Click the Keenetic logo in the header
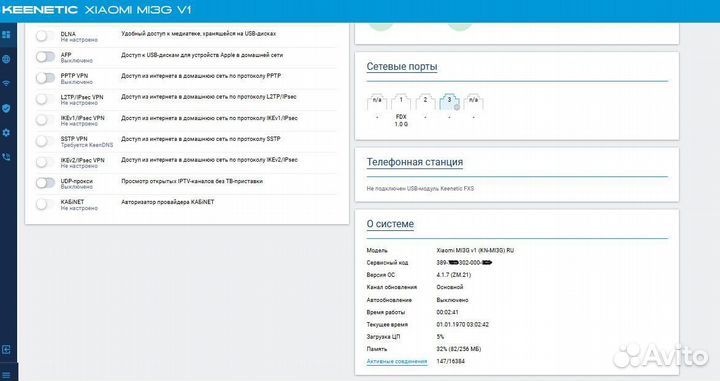Image resolution: width=720 pixels, height=381 pixels. tap(39, 10)
